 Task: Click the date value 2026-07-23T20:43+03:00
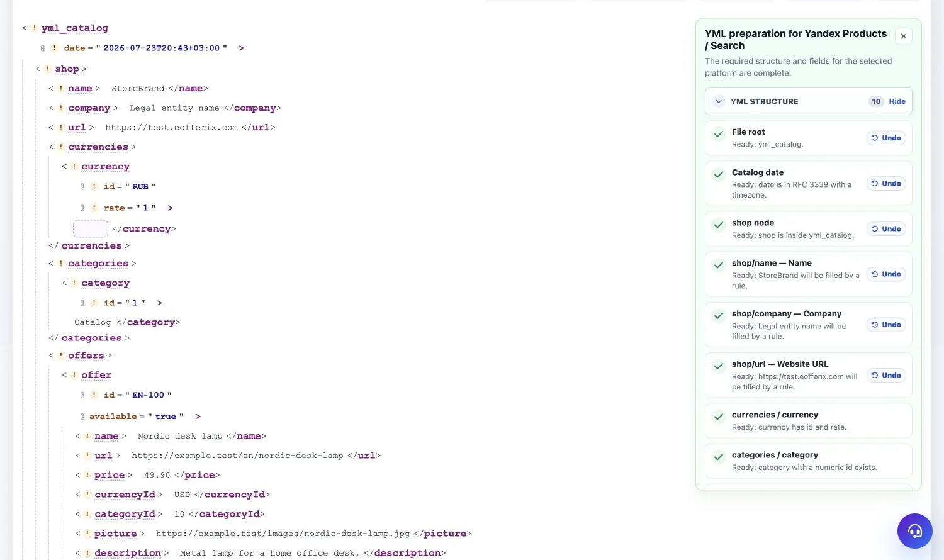coord(162,48)
